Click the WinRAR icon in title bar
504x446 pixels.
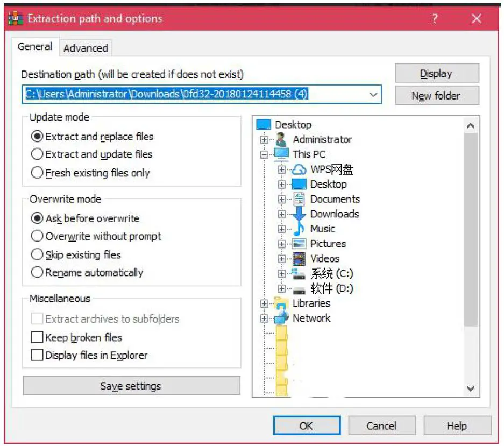pyautogui.click(x=15, y=18)
